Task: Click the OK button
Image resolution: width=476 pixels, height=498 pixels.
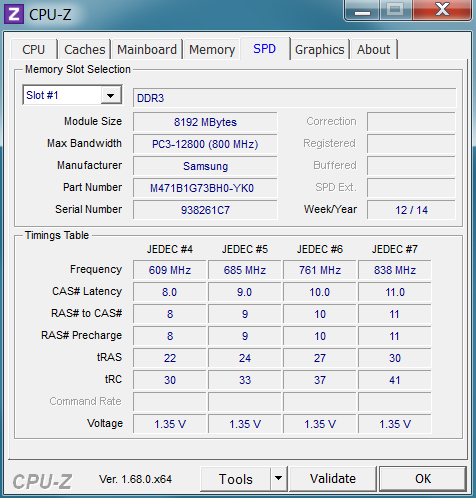Action: pos(423,479)
